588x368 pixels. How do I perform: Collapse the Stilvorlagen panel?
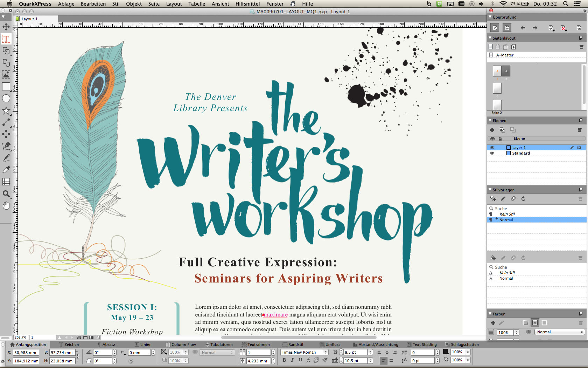coord(490,190)
